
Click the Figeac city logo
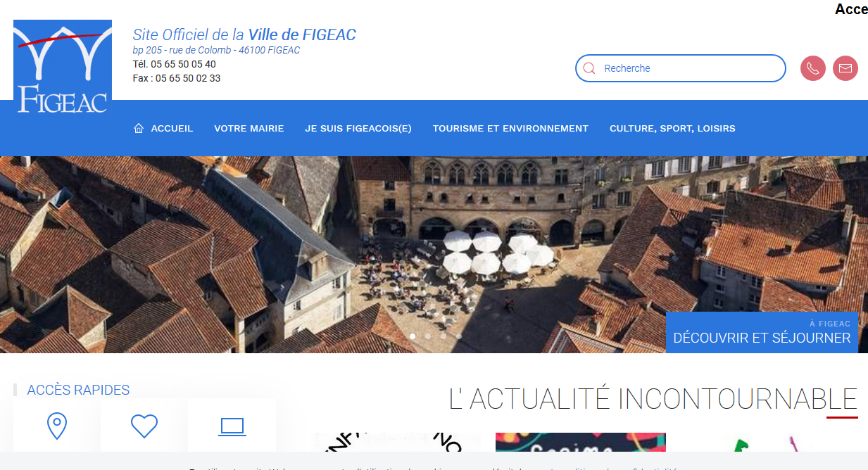(63, 68)
